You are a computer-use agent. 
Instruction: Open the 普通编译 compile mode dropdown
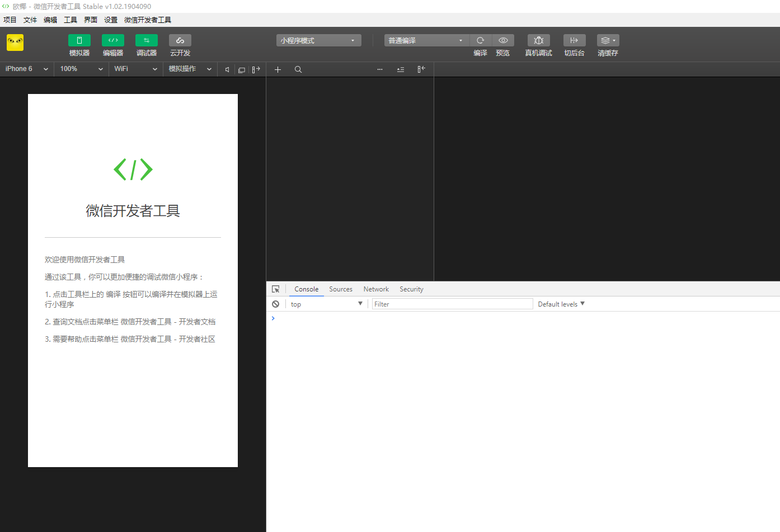coord(426,40)
